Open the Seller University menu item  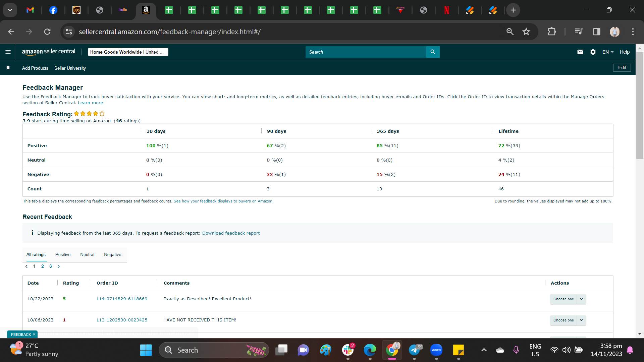tap(70, 68)
